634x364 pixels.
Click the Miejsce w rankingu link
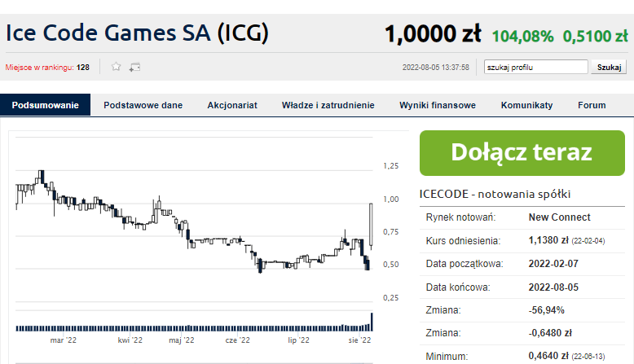pyautogui.click(x=40, y=68)
